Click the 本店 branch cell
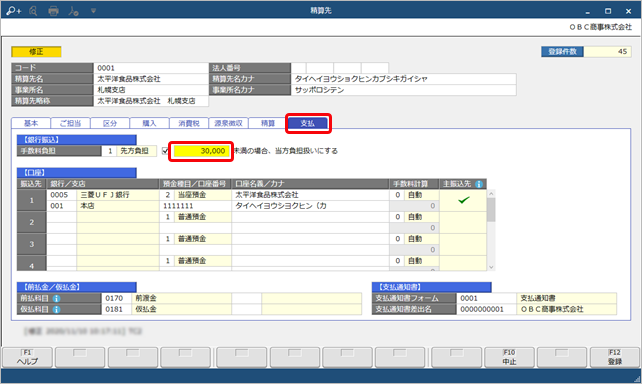 pyautogui.click(x=118, y=206)
